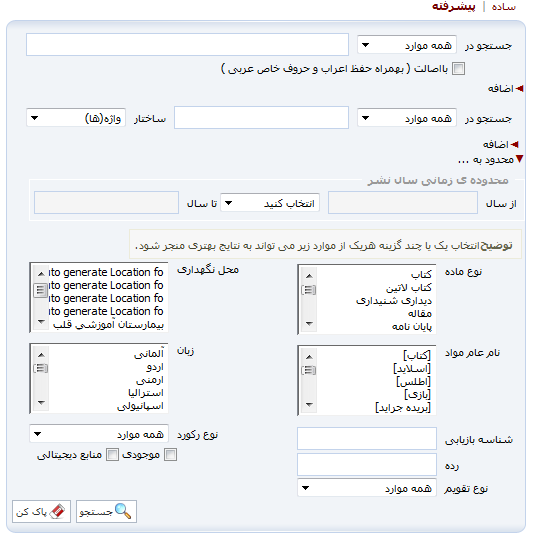This screenshot has height=540, width=536.
Task: Click the eraser clear button پاک کن
Action: [41, 512]
